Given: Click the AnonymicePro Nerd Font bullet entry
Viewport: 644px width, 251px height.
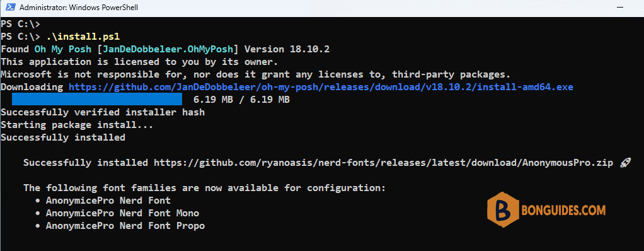Looking at the screenshot, I should [x=103, y=201].
